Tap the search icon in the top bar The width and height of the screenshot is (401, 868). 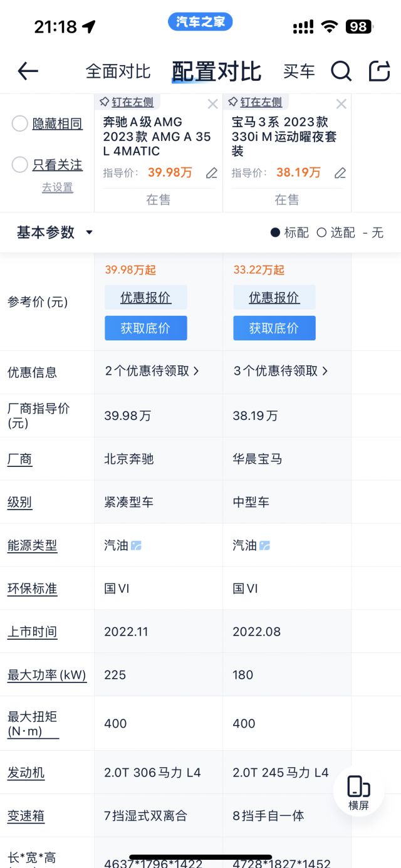pos(341,71)
